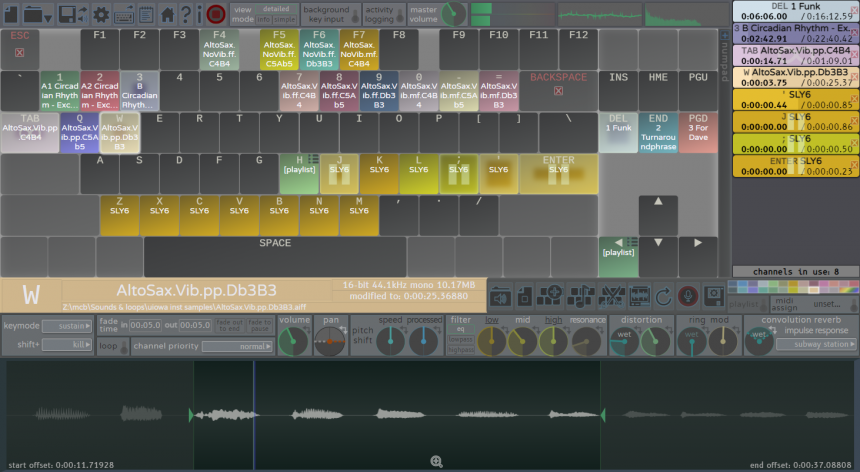Click the volume knob link arrows icon
This screenshot has width=860, height=472.
coord(307,329)
